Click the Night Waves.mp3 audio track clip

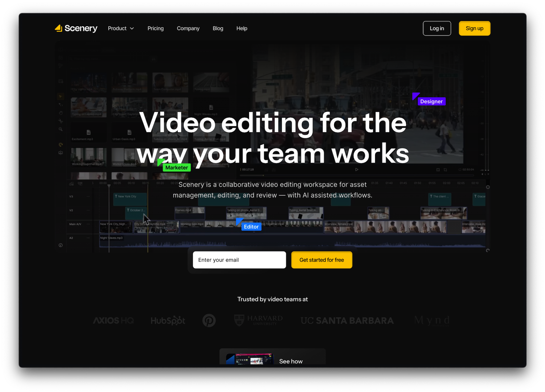point(292,241)
